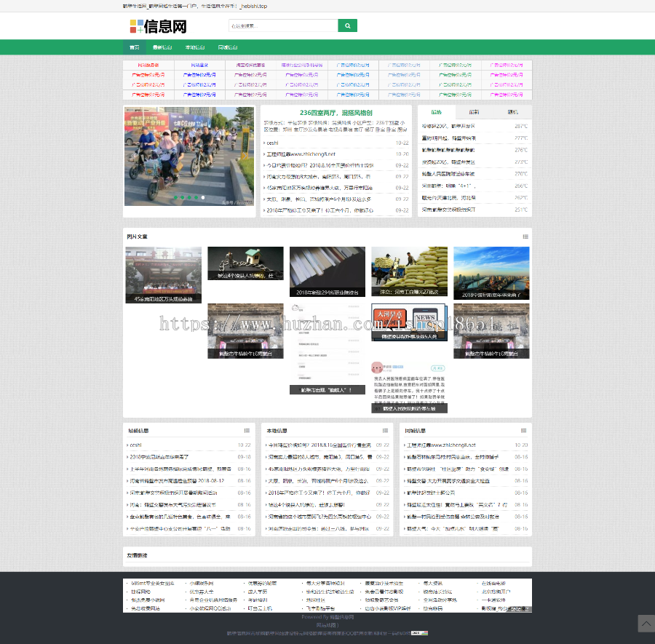The height and width of the screenshot is (644, 655).
Task: Click the green search magnifier button
Action: pyautogui.click(x=347, y=26)
